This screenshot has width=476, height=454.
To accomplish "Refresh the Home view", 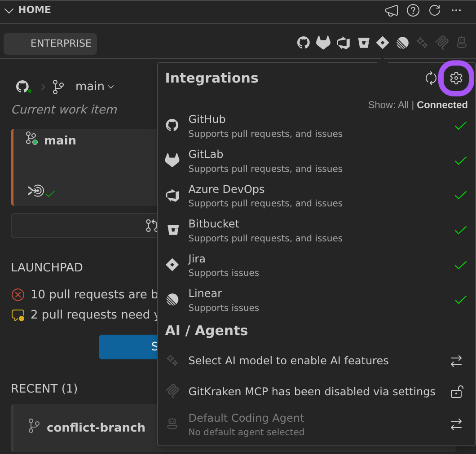I will [x=435, y=11].
